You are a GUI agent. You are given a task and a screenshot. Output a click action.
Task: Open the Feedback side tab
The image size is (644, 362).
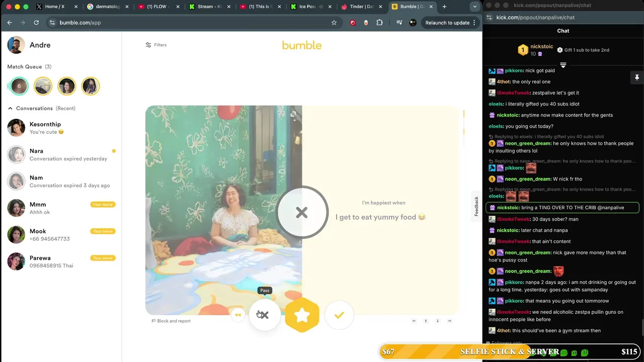[476, 206]
